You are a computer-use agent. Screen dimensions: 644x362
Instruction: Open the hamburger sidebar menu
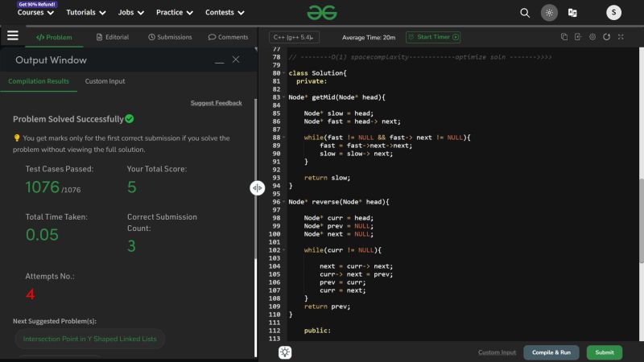point(13,35)
